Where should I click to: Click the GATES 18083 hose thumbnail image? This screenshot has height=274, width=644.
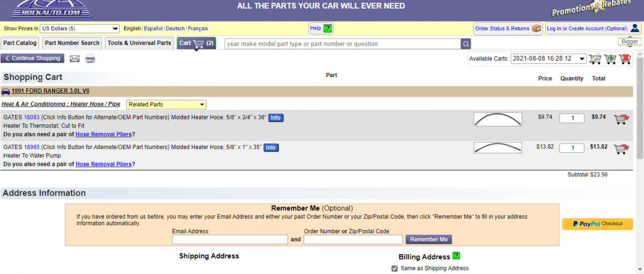click(497, 119)
